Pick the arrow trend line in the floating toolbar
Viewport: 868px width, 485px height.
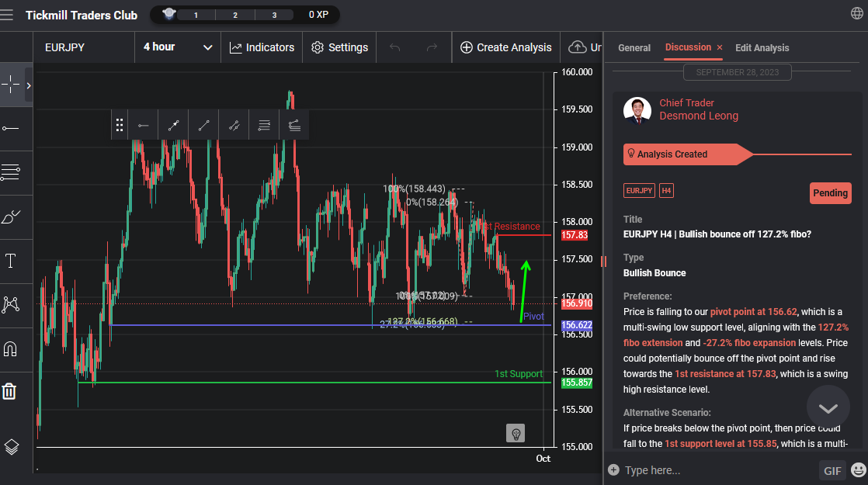(x=173, y=126)
